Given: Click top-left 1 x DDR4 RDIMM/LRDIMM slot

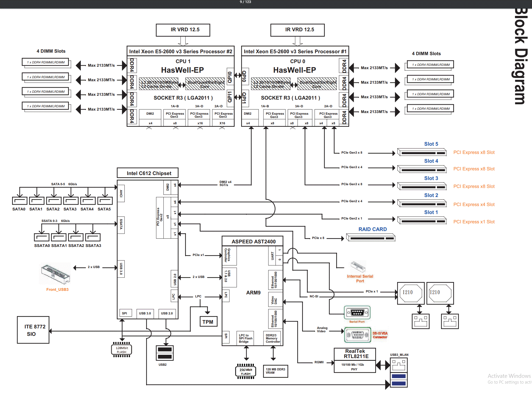Looking at the screenshot, I should (46, 62).
